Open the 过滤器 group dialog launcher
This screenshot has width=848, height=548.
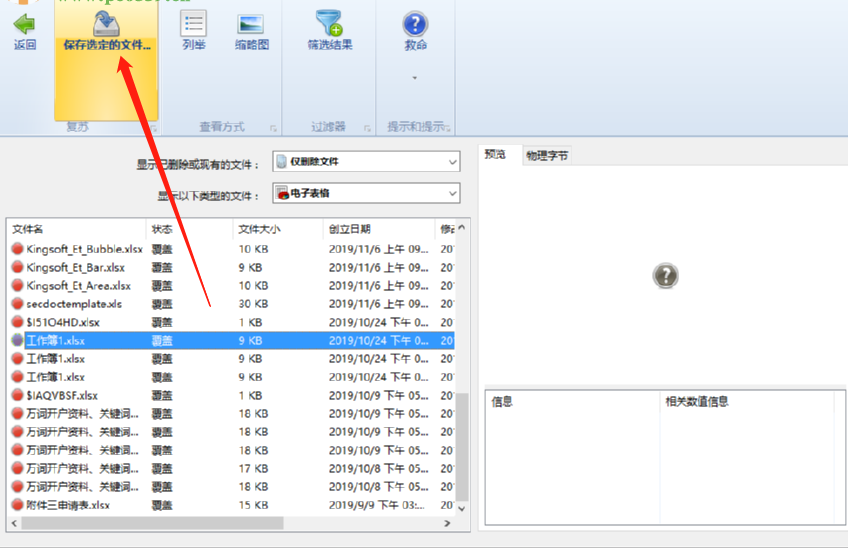[x=367, y=128]
